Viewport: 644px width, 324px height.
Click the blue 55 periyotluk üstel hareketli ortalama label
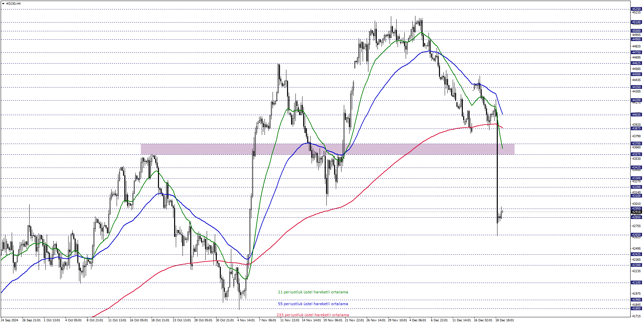[313, 304]
